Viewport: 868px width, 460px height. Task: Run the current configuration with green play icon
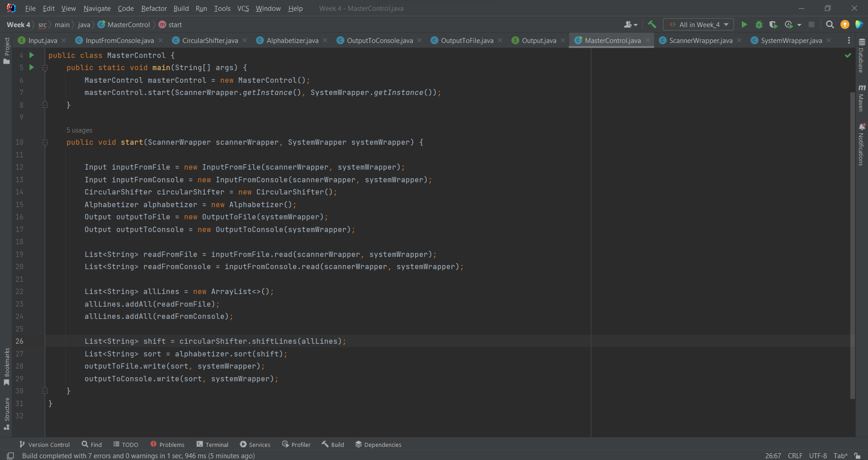[744, 25]
